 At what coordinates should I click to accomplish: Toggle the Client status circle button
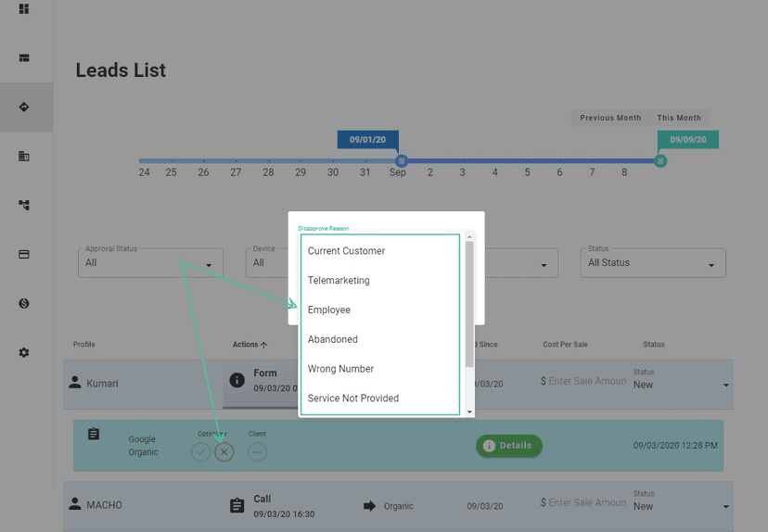[x=257, y=451]
